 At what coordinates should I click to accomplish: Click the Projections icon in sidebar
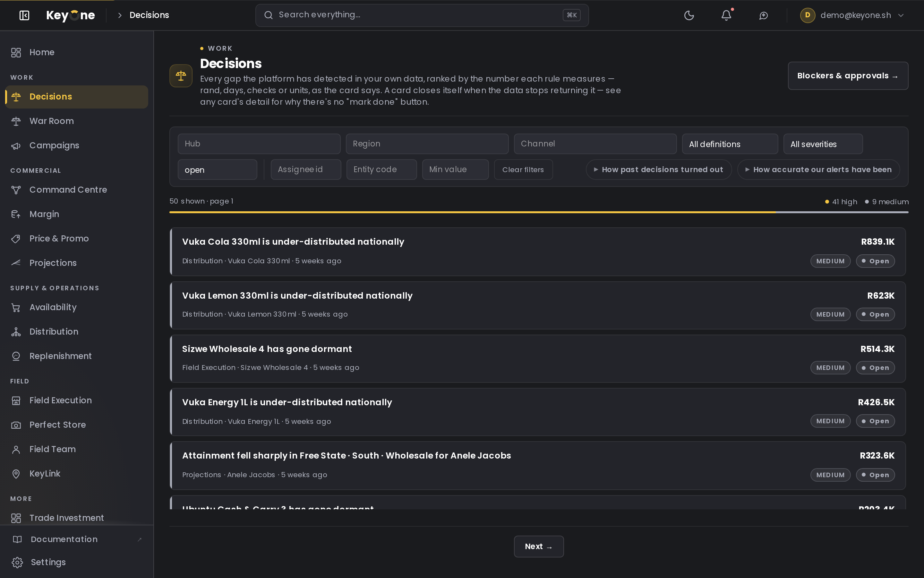tap(16, 263)
